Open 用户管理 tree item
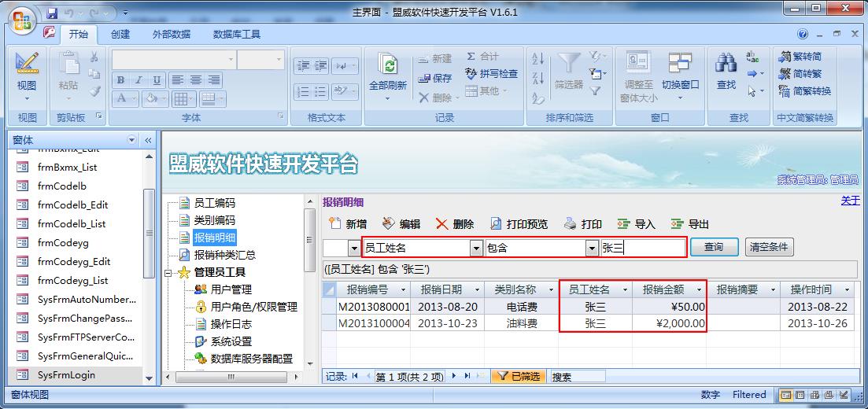The image size is (868, 409). [231, 289]
